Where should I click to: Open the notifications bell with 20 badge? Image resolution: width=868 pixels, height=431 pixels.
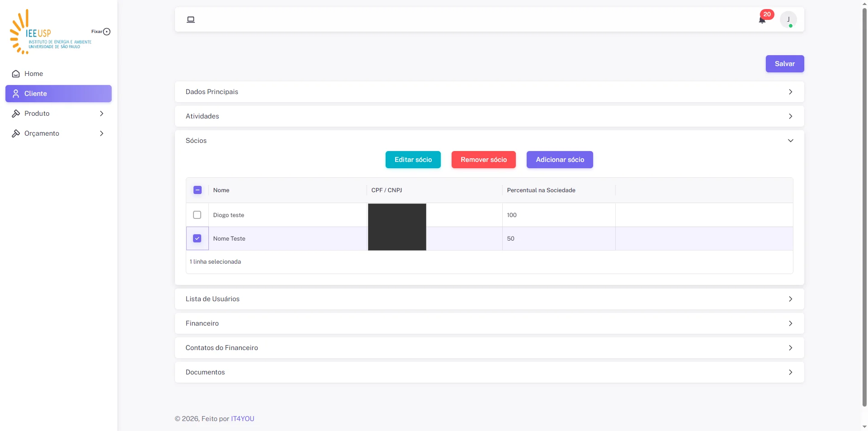762,19
